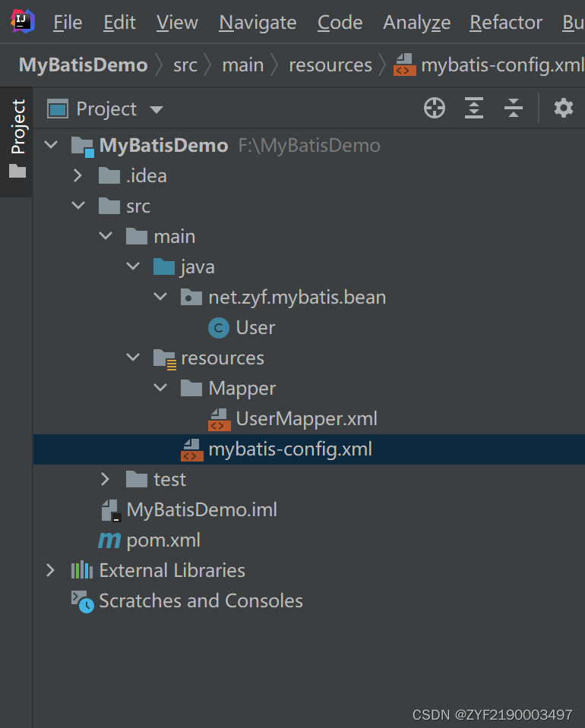
Task: Click folder icon under Project side tab
Action: pyautogui.click(x=17, y=171)
